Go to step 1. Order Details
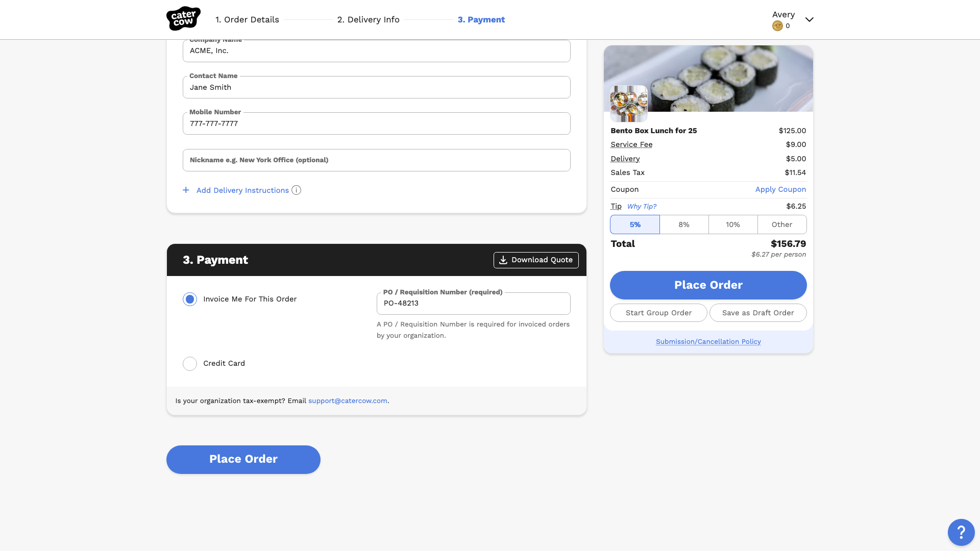980x551 pixels. [247, 19]
